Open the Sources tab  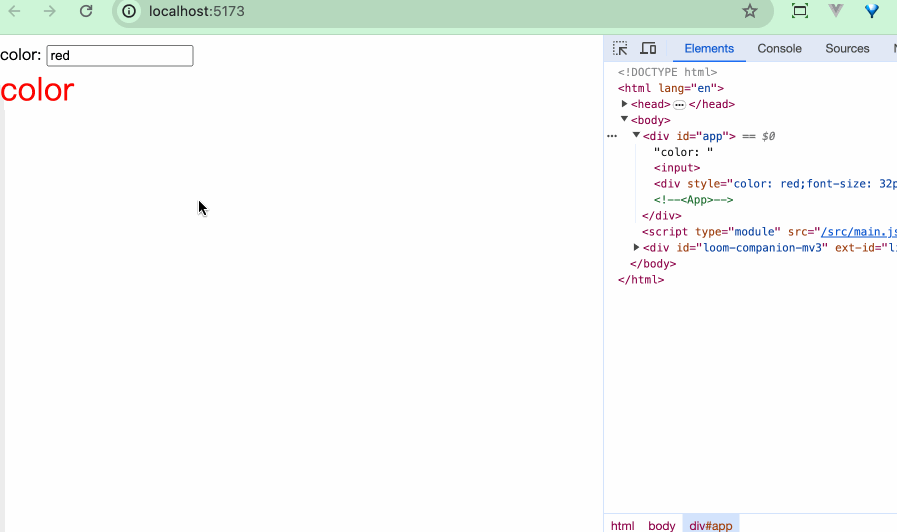pos(847,48)
